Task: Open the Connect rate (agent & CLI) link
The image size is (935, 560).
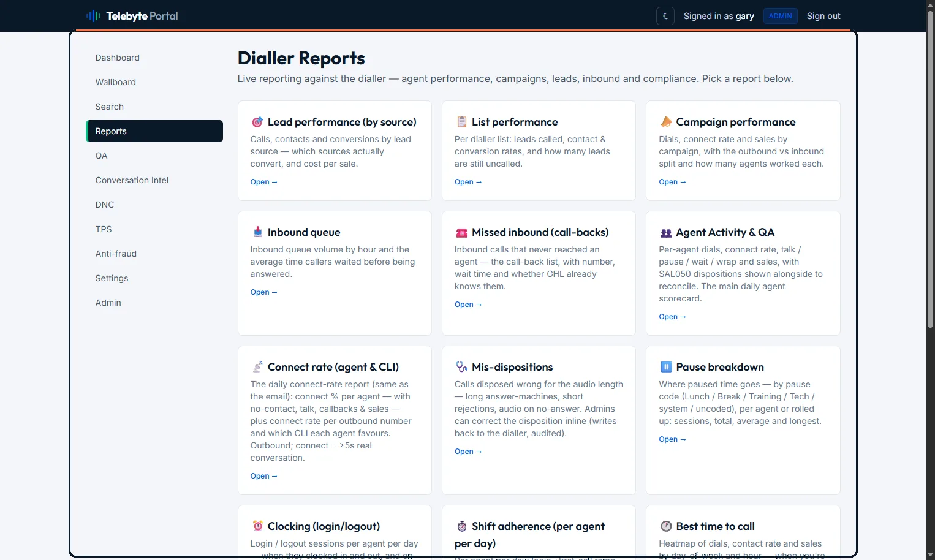Action: coord(264,476)
